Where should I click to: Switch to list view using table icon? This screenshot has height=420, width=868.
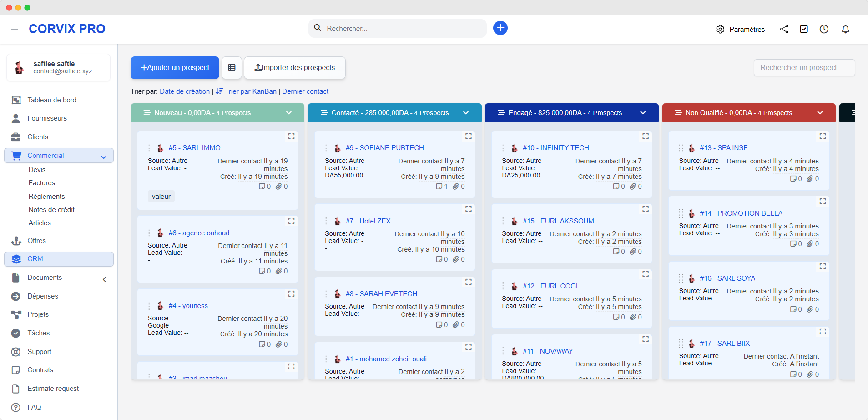pos(232,67)
